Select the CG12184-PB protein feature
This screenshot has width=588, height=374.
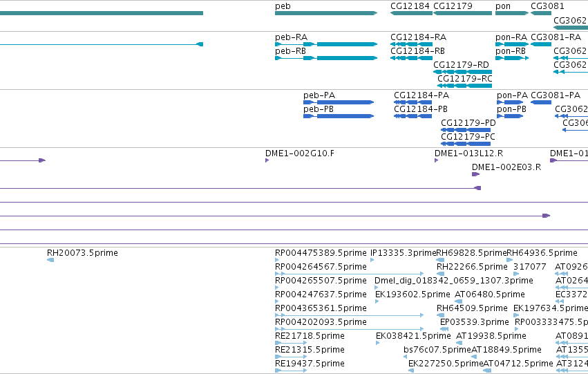click(413, 116)
